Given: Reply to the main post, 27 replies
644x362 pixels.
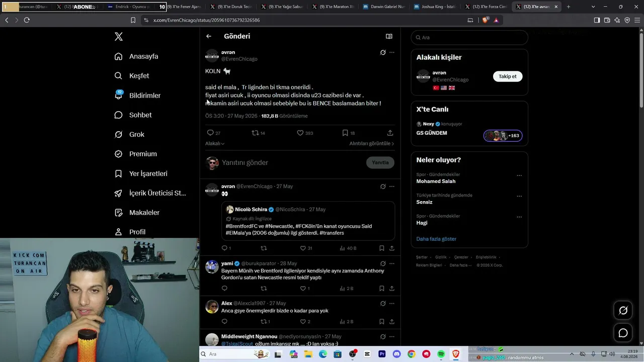Looking at the screenshot, I should pos(213,133).
